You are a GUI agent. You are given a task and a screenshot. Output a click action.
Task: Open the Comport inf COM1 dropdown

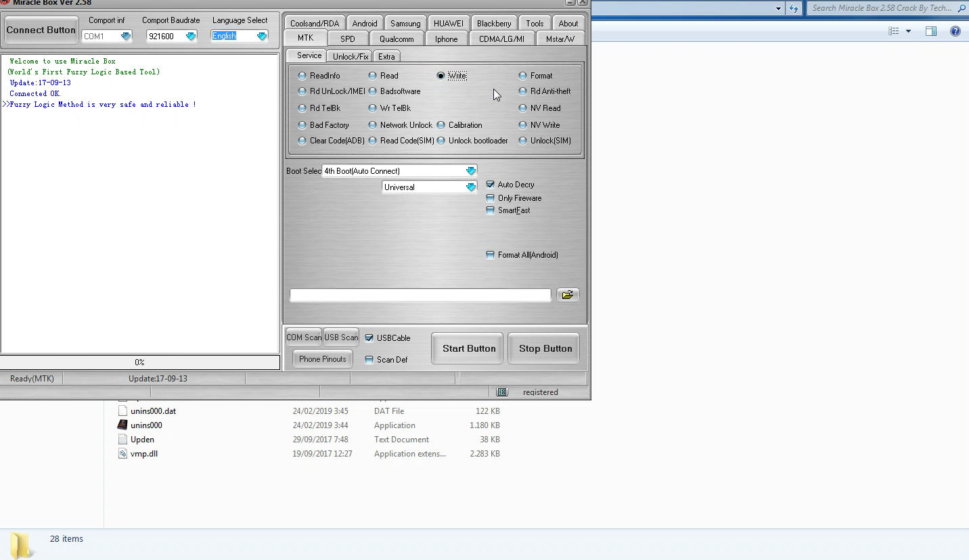pos(125,37)
